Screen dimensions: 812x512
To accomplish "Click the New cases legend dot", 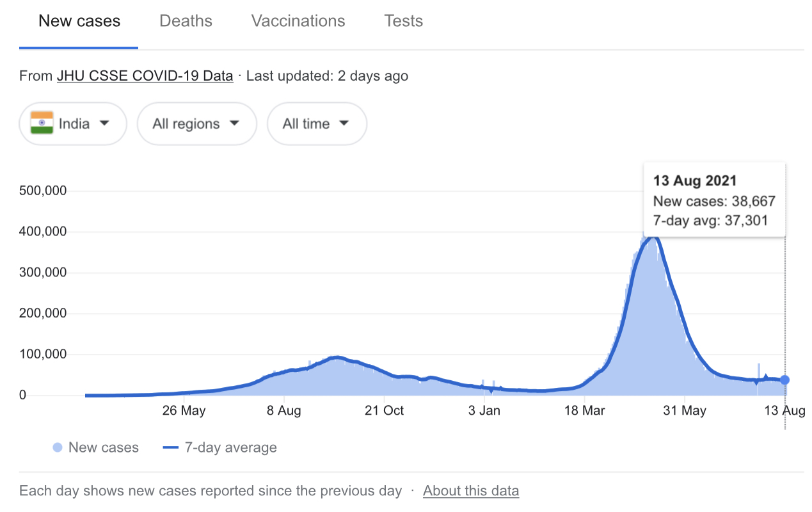I will (58, 447).
